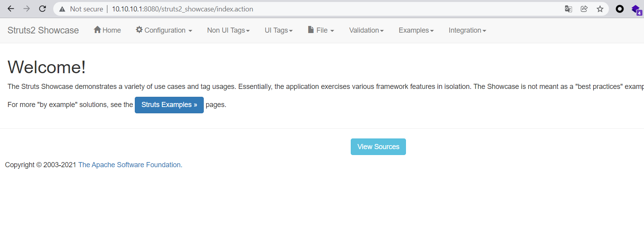
Task: Open the Integration dropdown menu
Action: click(467, 30)
